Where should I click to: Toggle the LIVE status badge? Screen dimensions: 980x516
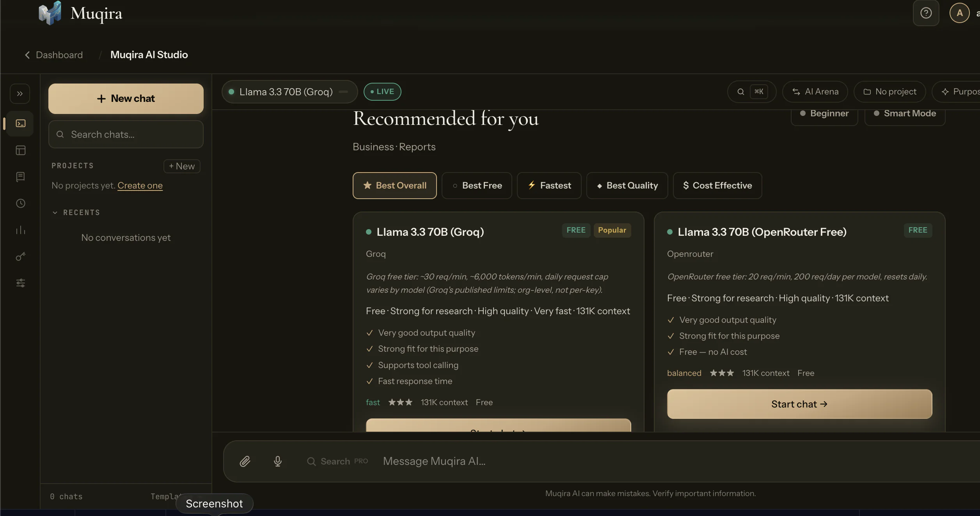(382, 92)
